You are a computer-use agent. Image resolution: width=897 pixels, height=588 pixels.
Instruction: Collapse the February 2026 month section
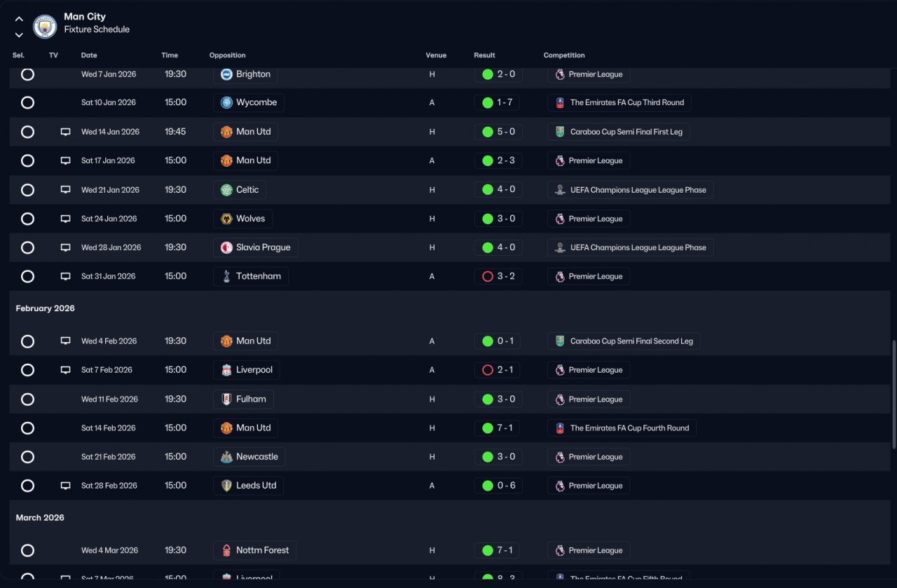point(46,308)
